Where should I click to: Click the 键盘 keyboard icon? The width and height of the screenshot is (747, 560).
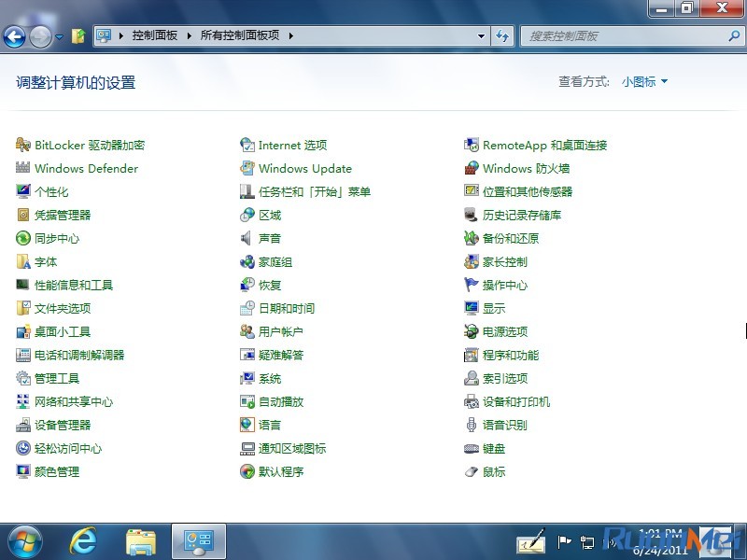pos(472,448)
